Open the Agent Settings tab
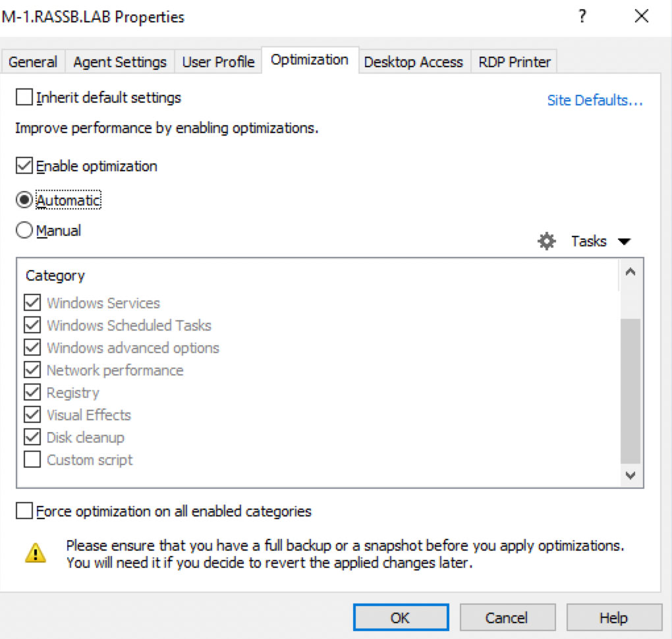The height and width of the screenshot is (639, 672). pyautogui.click(x=120, y=62)
